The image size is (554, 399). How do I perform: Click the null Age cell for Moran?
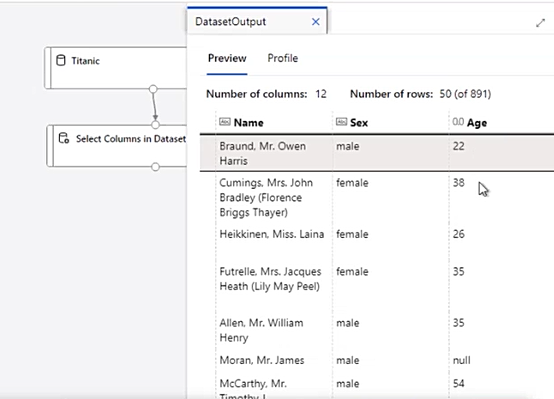point(461,360)
